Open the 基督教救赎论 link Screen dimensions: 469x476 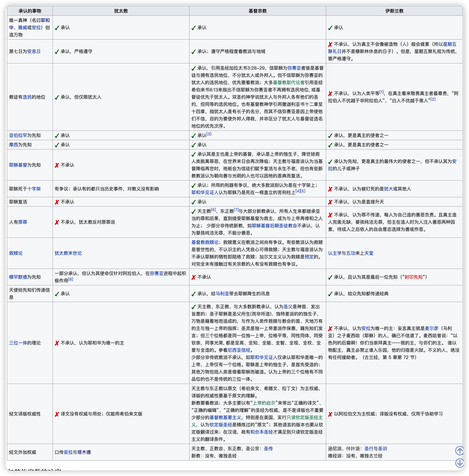click(205, 242)
